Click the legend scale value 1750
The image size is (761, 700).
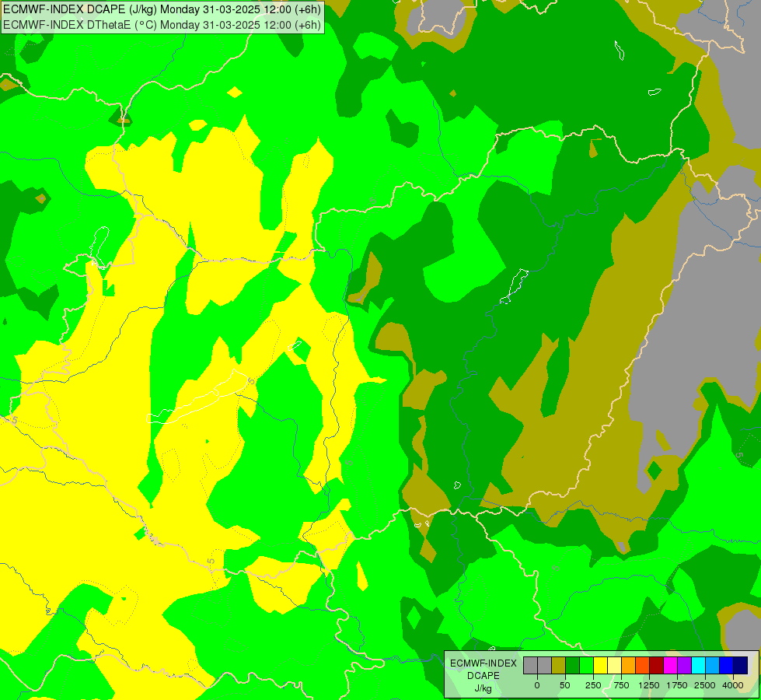click(x=677, y=685)
